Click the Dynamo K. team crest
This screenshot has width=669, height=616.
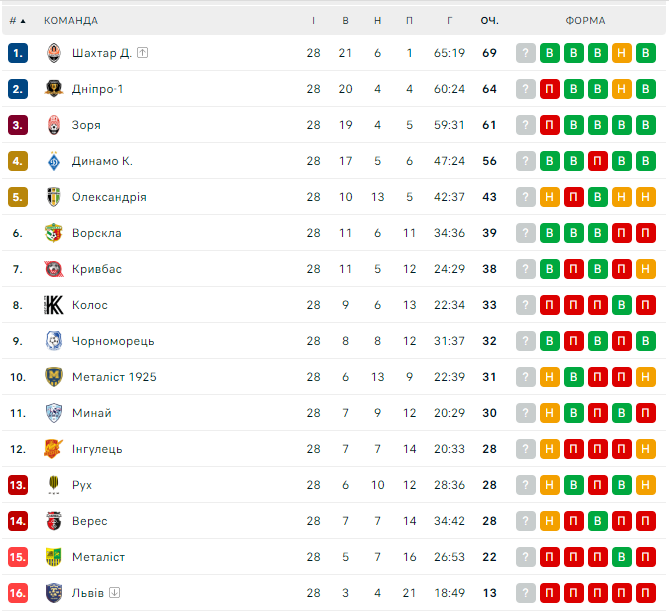54,161
